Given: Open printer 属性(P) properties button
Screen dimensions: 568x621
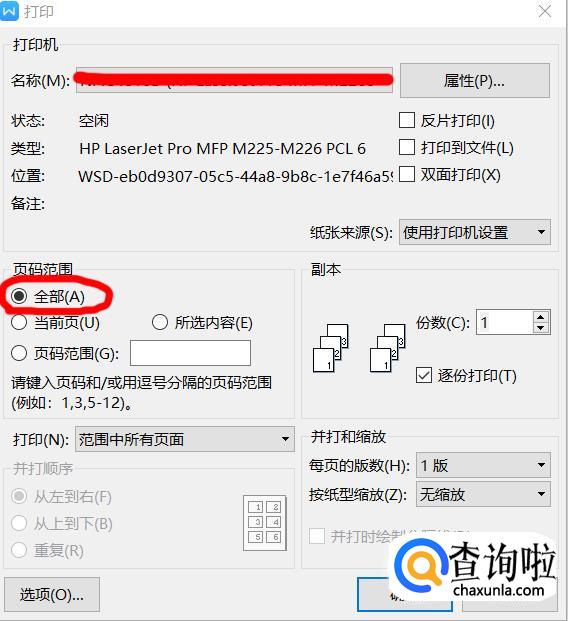Looking at the screenshot, I should click(x=475, y=80).
